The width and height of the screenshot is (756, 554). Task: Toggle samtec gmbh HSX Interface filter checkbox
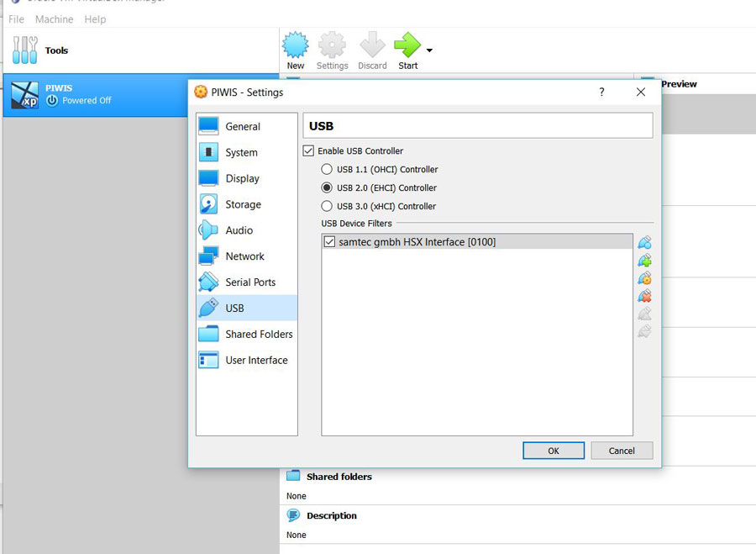click(x=329, y=242)
